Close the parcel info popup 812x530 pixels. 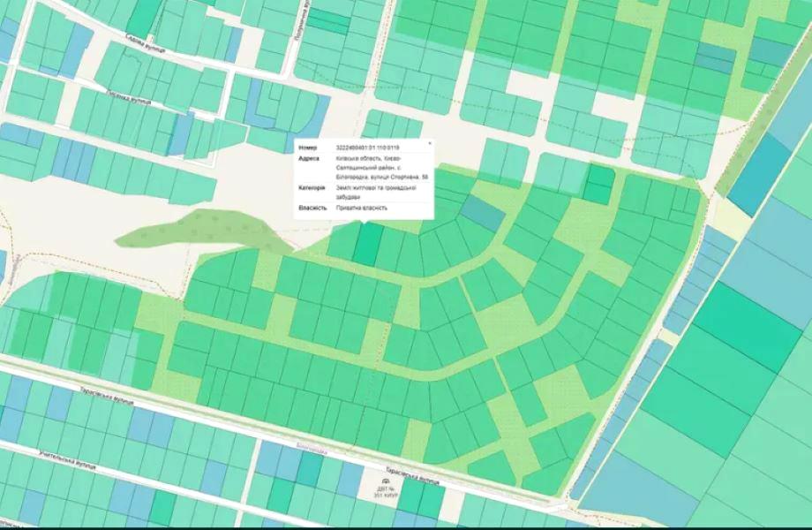click(430, 142)
